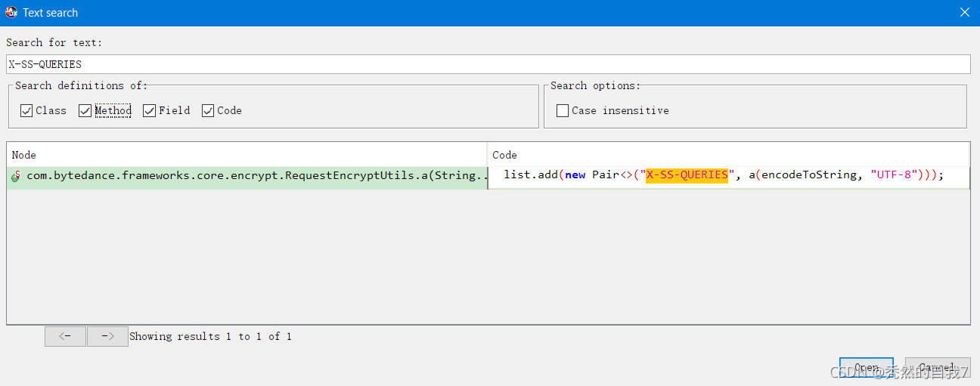Select the com.bytedance RequestEncryptUtils node row
The image size is (980, 386).
[x=247, y=176]
